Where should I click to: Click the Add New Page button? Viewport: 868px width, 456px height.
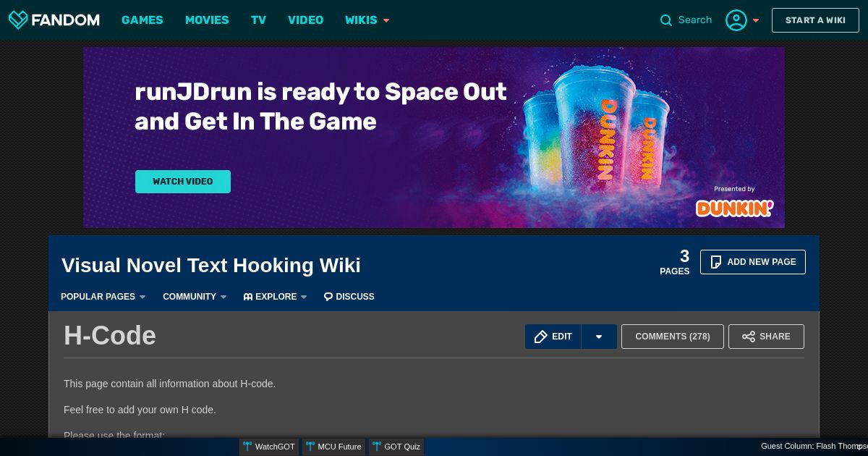[x=752, y=262]
